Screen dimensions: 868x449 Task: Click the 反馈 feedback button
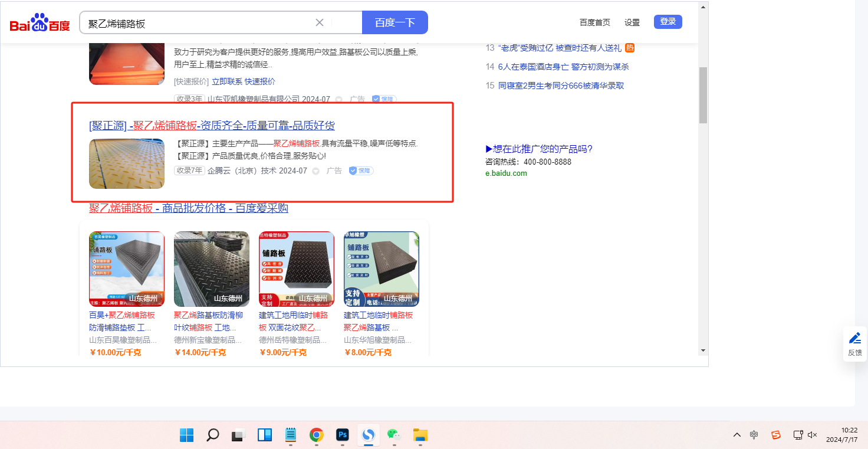854,345
